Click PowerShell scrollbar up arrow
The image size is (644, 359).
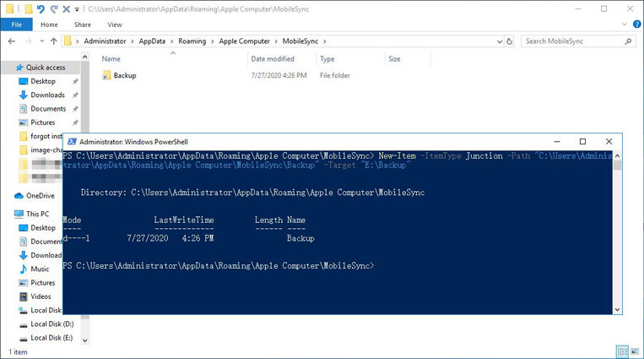coord(617,156)
